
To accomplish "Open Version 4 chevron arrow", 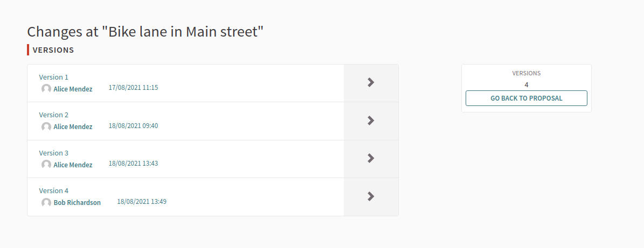I will pyautogui.click(x=371, y=196).
